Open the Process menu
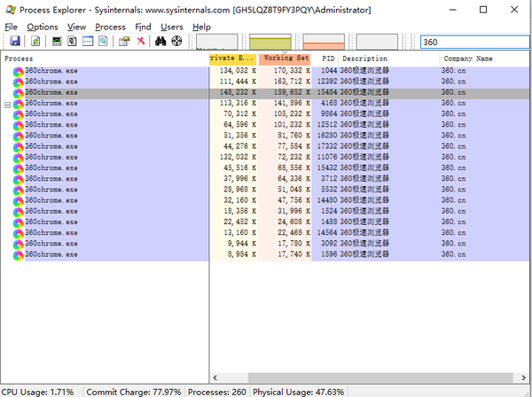This screenshot has width=532, height=397. click(110, 27)
